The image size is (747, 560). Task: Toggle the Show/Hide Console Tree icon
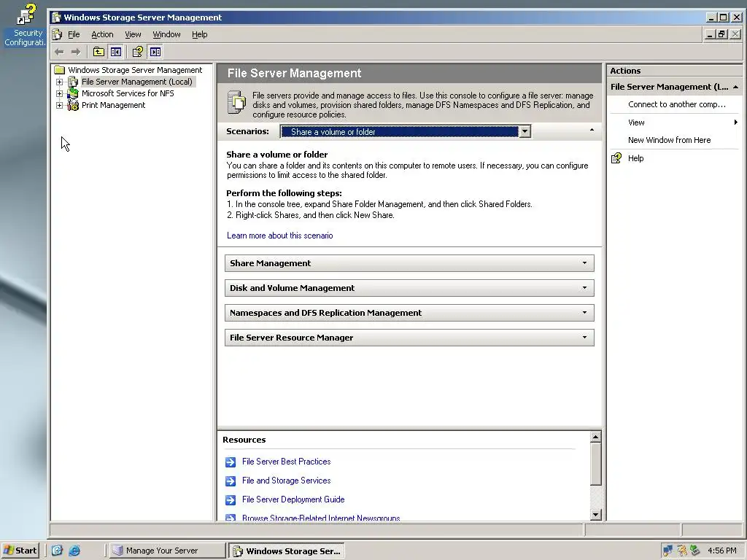(x=116, y=52)
